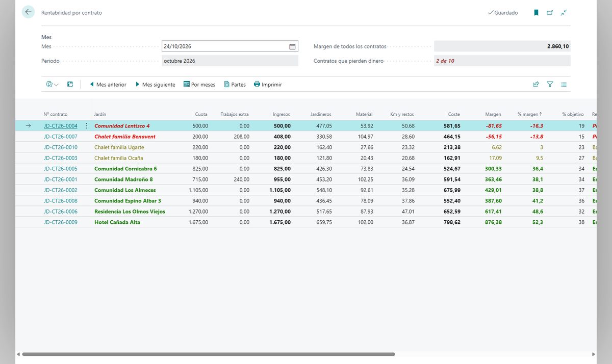Open the Coste column header menu
Screen dimensions: 612x364
click(x=454, y=114)
